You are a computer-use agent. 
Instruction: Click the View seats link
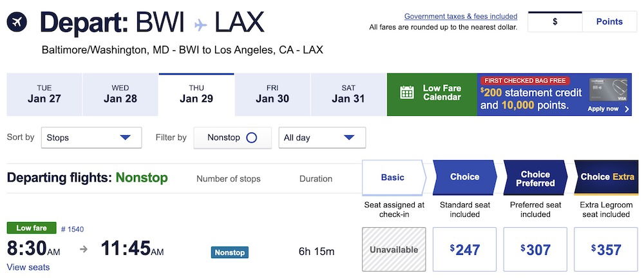[x=28, y=267]
